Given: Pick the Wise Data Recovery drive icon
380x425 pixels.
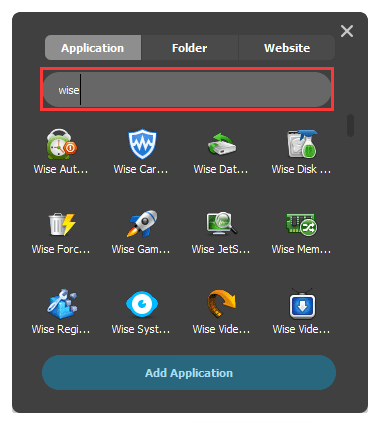Looking at the screenshot, I should 222,144.
